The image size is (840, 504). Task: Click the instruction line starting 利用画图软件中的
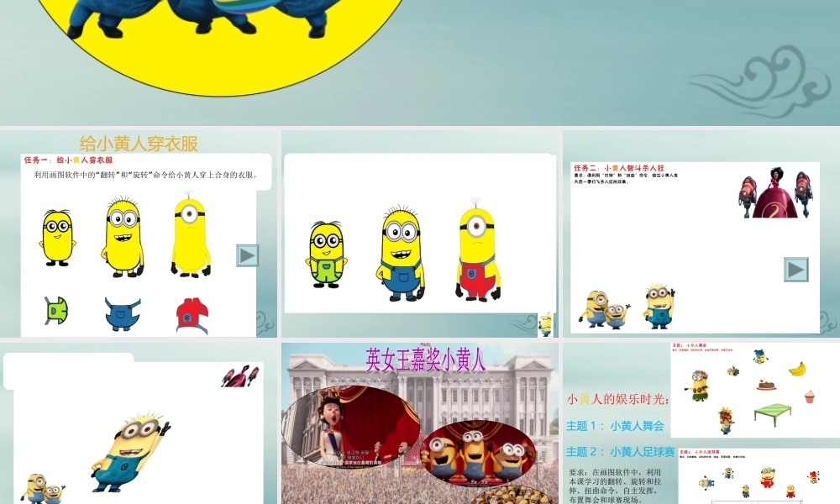point(146,175)
